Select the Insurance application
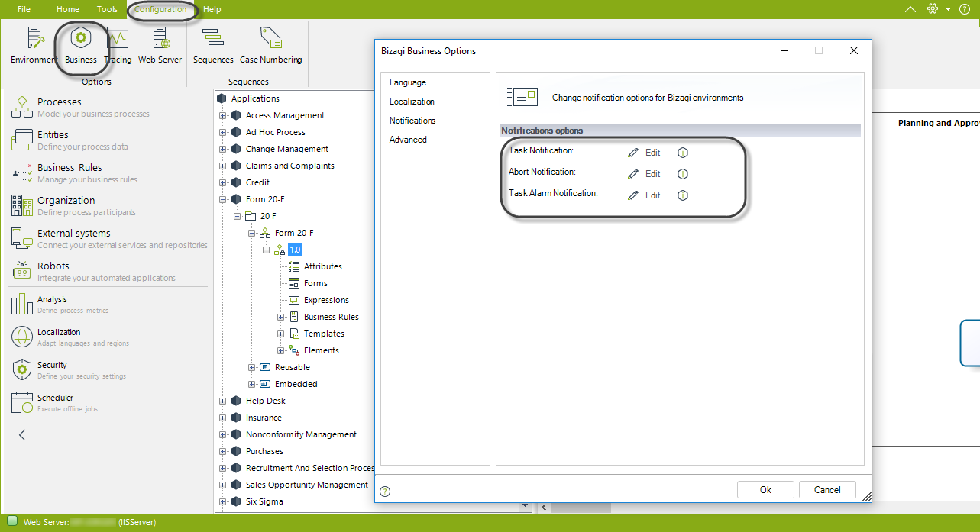Screen dimensions: 980x532 pyautogui.click(x=264, y=418)
